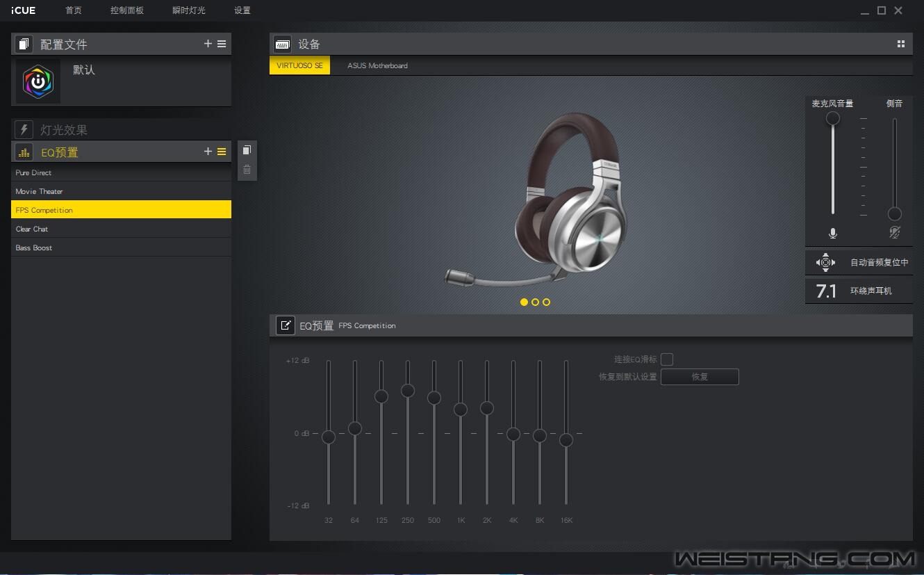Screen dimensions: 924x575
Task: Add a new EQ preset
Action: (208, 152)
